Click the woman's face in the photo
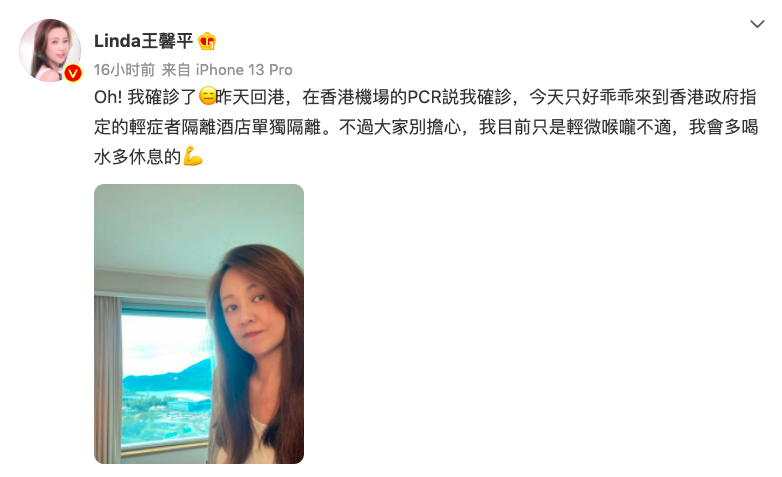The image size is (782, 477). [x=248, y=310]
